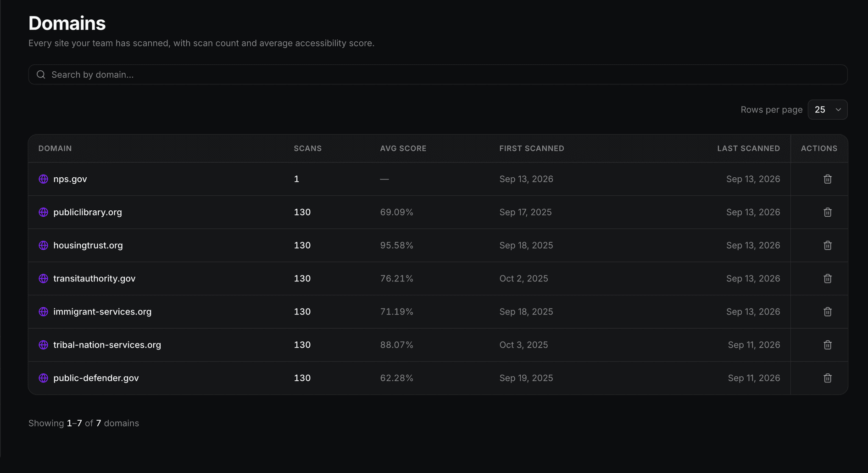Click the 69.09% score for publiclibrary.org
The width and height of the screenshot is (868, 473).
(397, 212)
